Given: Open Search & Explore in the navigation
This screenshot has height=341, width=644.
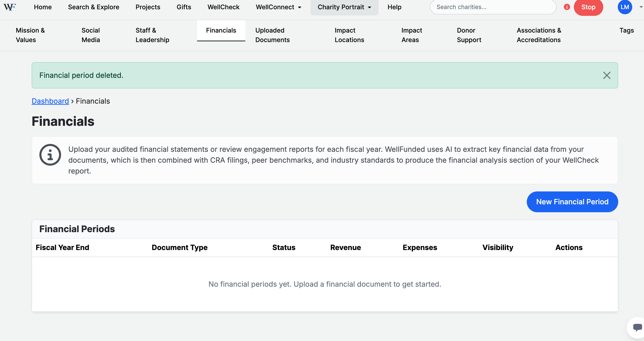Looking at the screenshot, I should [x=93, y=7].
